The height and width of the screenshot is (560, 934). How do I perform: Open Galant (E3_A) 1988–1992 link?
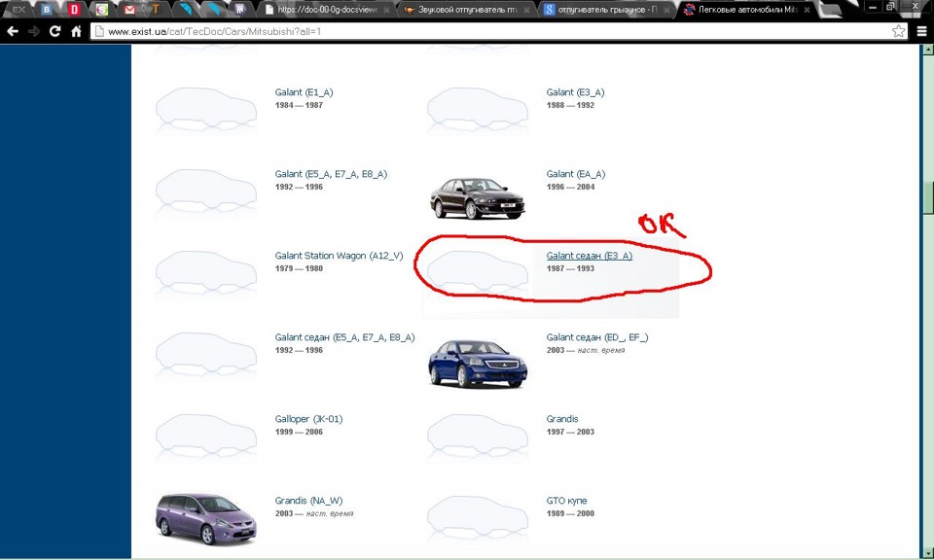pyautogui.click(x=575, y=92)
